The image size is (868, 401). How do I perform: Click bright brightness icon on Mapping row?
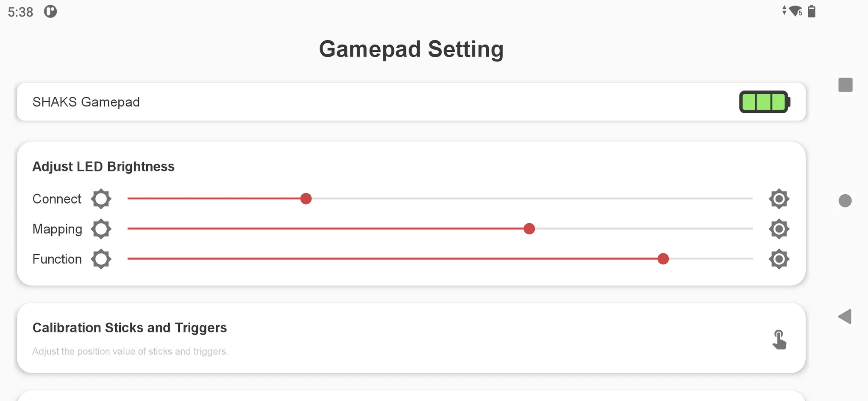pyautogui.click(x=779, y=229)
